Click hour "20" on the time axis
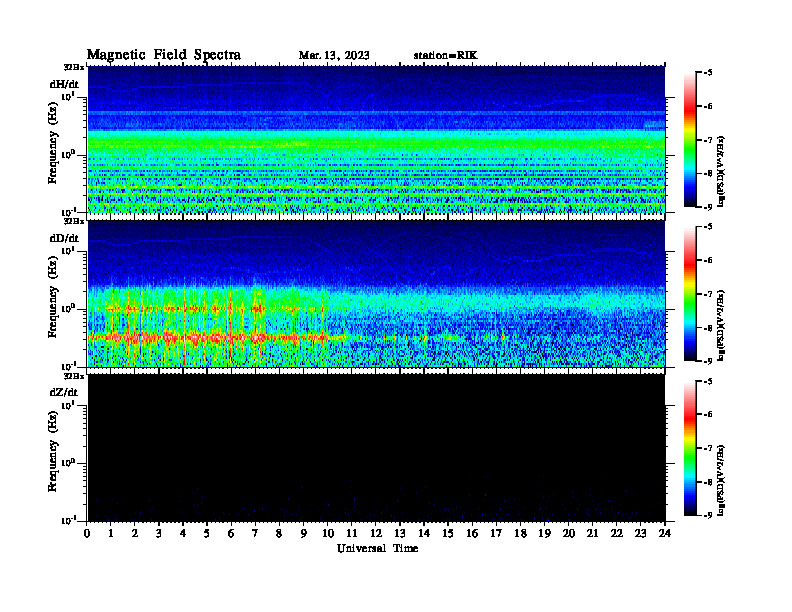This screenshot has height=612, width=792. 568,533
